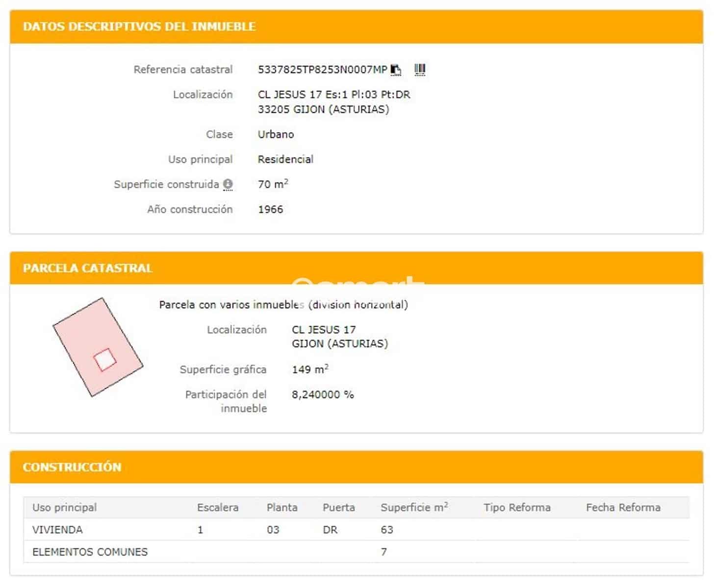
Task: Click the Superficie m² column header
Action: tap(414, 508)
